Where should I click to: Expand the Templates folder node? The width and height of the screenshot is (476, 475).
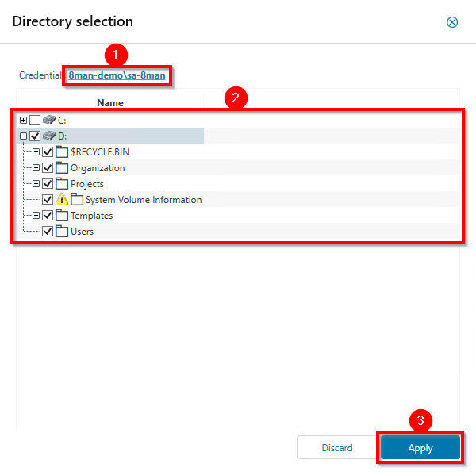[36, 216]
